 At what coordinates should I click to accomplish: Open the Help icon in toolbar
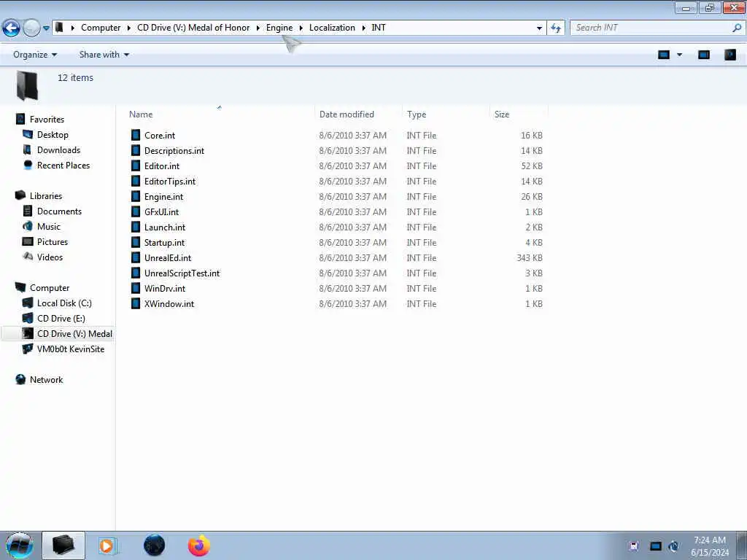pyautogui.click(x=729, y=55)
